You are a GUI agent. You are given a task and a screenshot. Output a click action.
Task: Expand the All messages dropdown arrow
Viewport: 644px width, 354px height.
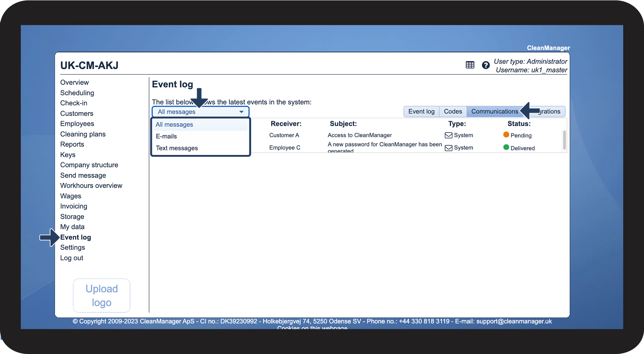[241, 112]
